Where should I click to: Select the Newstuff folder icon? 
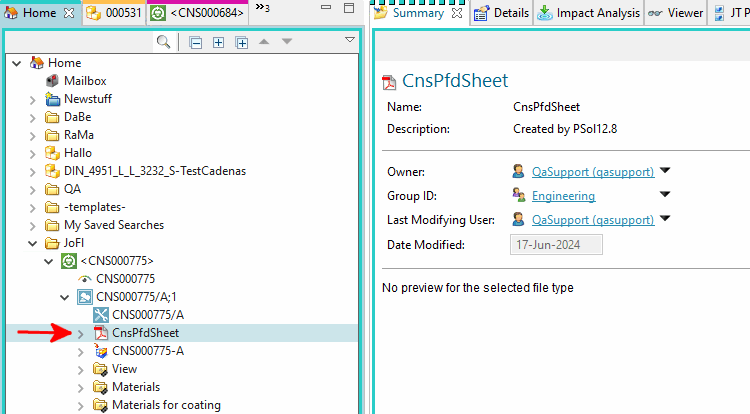point(52,99)
